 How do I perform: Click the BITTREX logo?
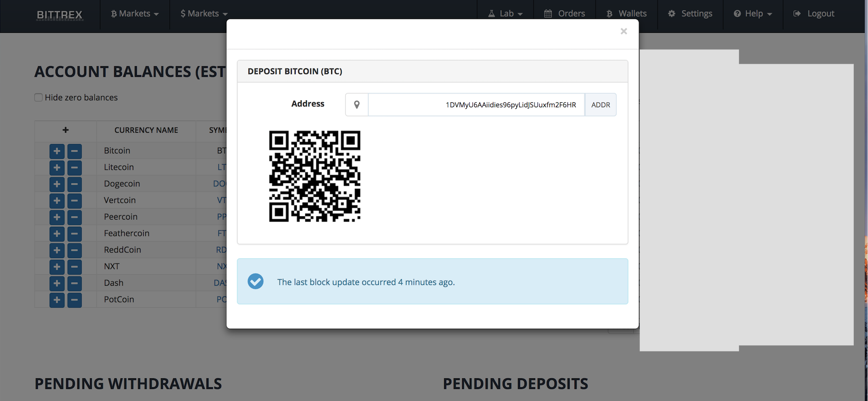[x=60, y=15]
